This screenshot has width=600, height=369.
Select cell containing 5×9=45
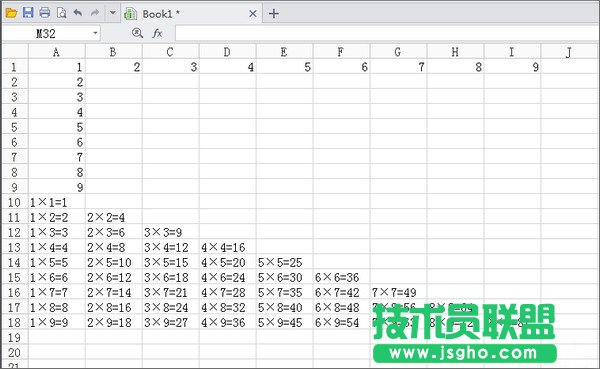284,322
